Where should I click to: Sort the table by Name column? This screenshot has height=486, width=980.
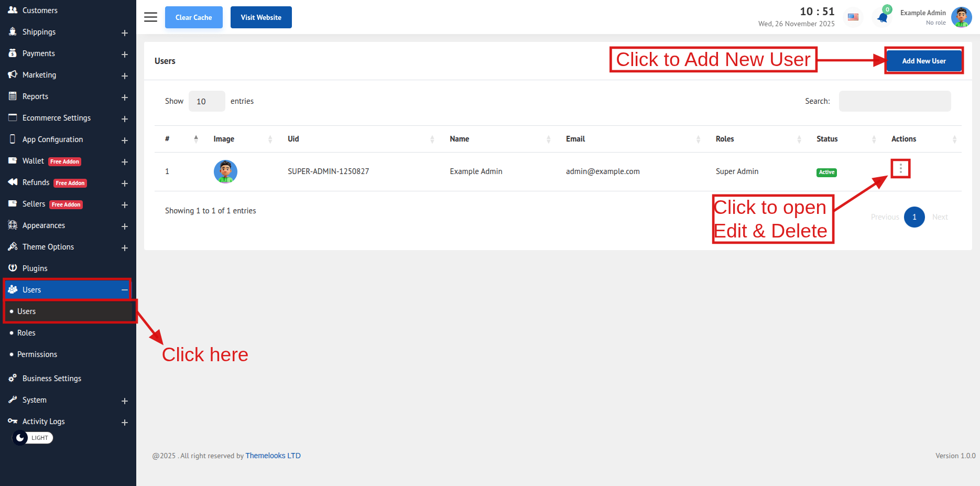click(499, 139)
